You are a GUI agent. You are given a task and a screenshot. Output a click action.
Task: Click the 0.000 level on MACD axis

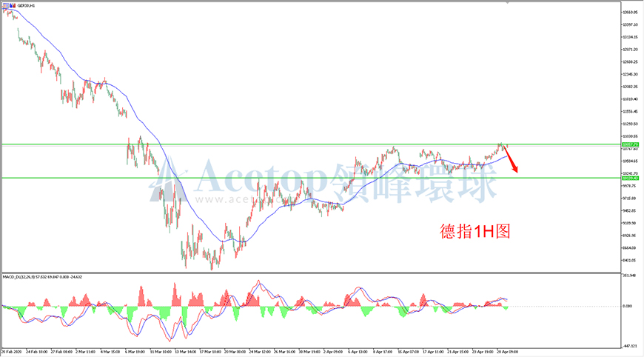pyautogui.click(x=628, y=306)
